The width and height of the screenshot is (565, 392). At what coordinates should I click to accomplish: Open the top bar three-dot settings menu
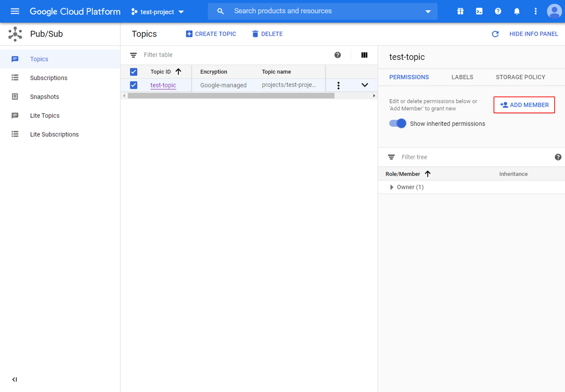click(536, 11)
